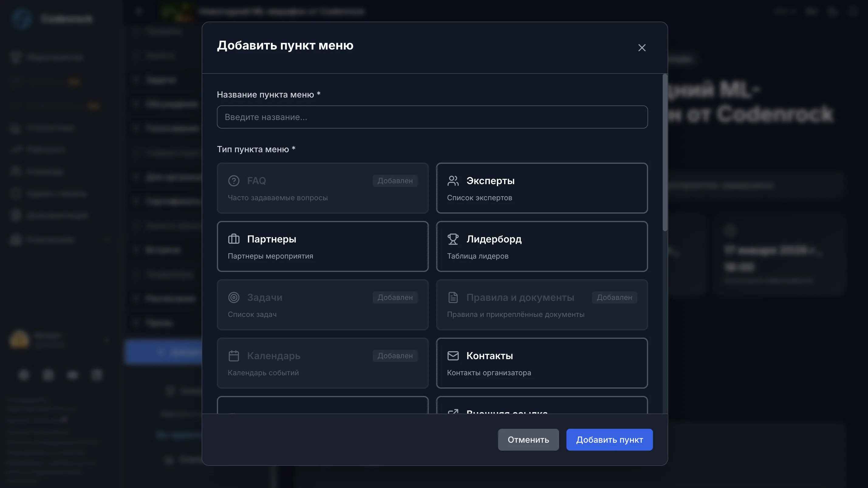Click the Эксперты people icon

pos(453,180)
